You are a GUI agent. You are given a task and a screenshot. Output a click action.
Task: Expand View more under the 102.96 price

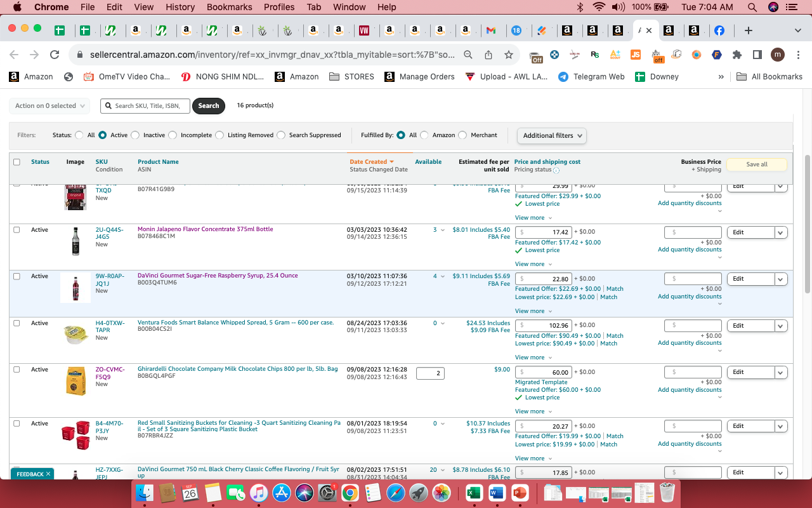534,358
